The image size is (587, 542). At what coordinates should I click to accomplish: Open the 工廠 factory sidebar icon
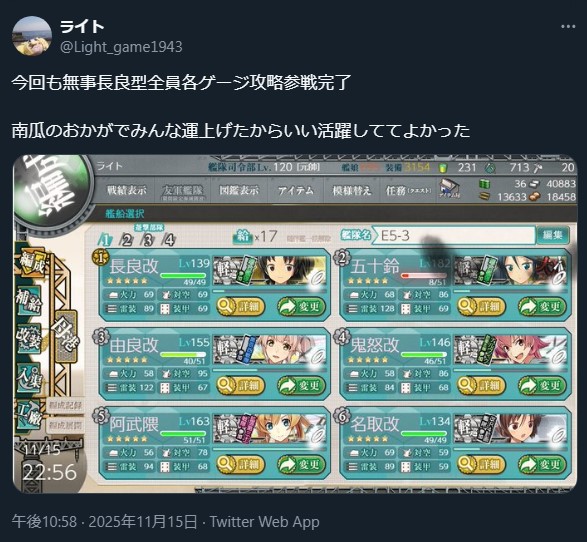click(x=29, y=413)
